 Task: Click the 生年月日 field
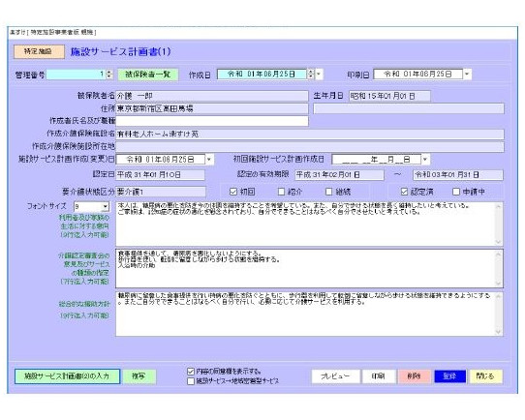coord(389,96)
